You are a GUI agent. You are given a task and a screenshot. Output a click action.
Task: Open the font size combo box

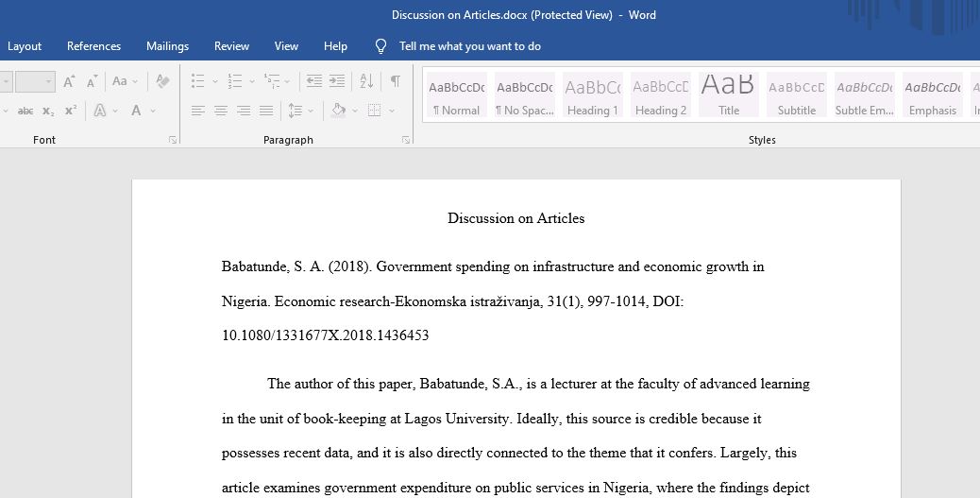[x=35, y=81]
